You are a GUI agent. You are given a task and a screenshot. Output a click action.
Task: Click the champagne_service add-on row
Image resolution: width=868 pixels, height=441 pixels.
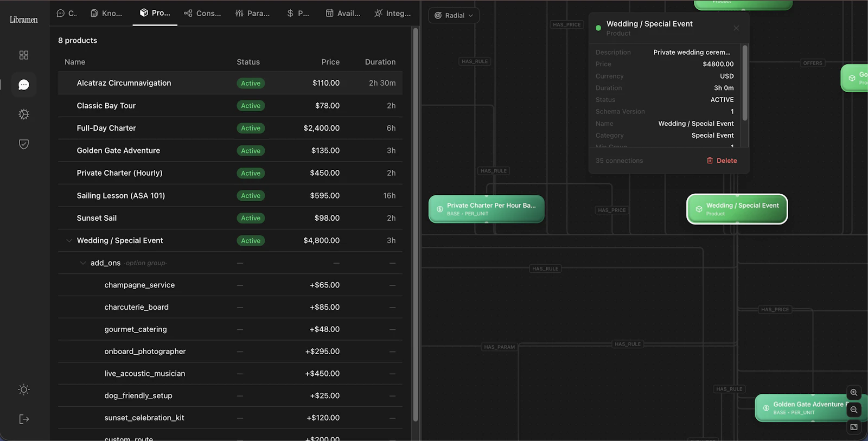point(230,285)
